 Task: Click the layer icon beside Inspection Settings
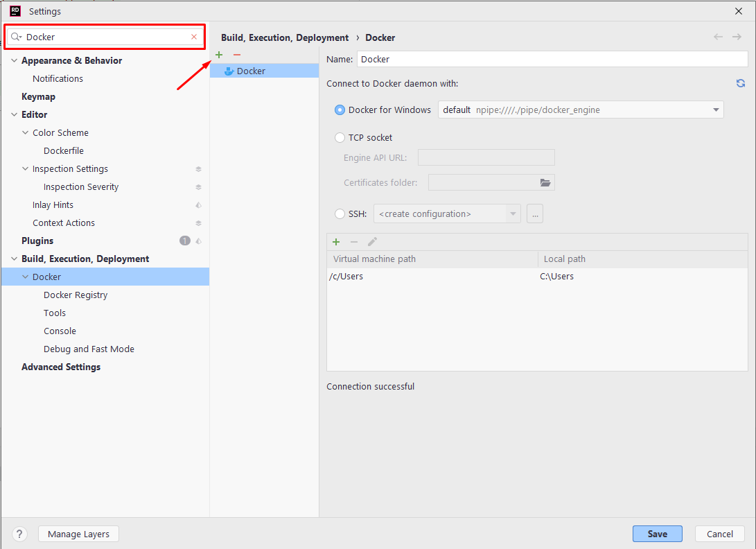coord(198,169)
